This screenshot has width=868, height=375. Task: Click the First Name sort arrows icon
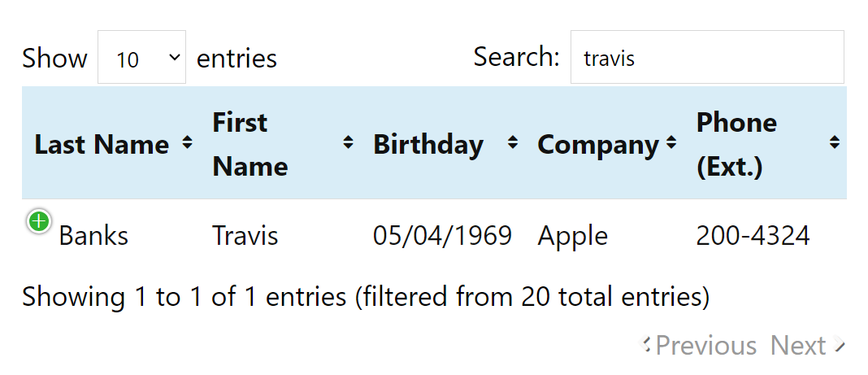click(x=348, y=143)
